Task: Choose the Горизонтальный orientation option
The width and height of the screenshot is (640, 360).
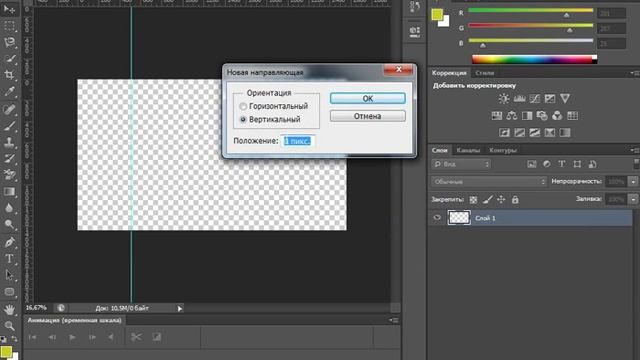Action: click(x=243, y=106)
